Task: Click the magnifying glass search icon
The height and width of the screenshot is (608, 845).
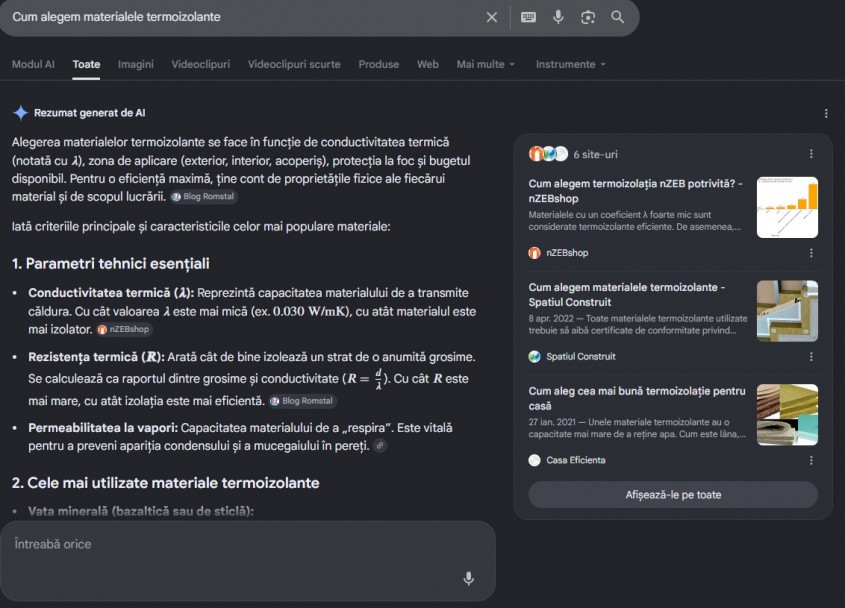Action: tap(618, 17)
